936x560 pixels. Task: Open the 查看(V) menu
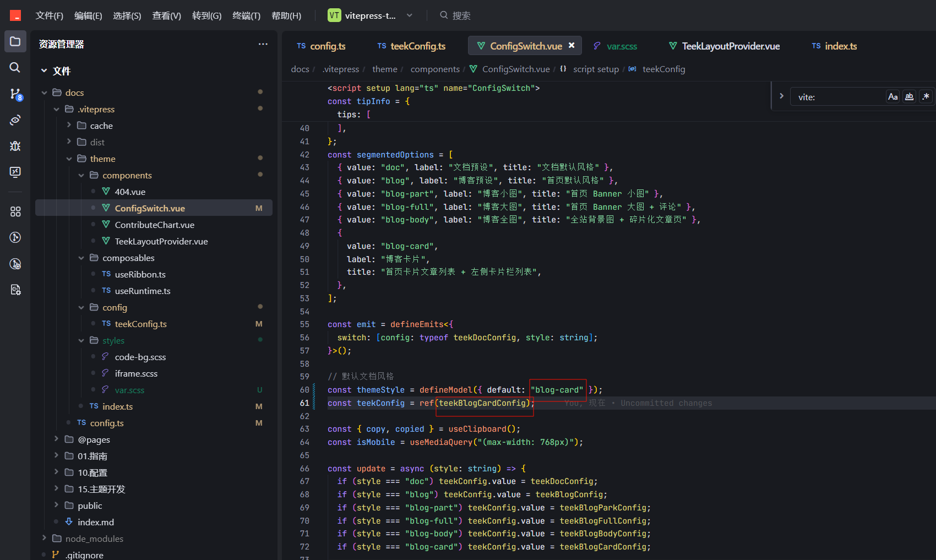click(166, 15)
